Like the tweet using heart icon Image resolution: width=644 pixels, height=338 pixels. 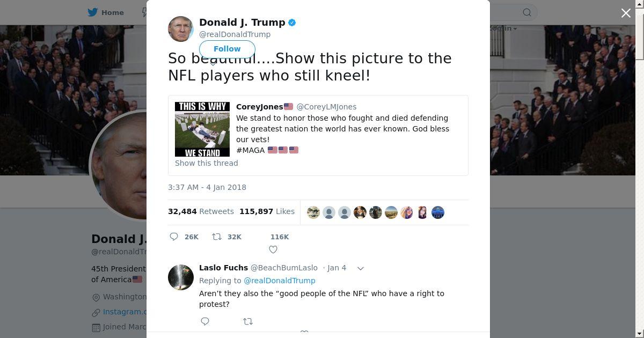tap(273, 249)
